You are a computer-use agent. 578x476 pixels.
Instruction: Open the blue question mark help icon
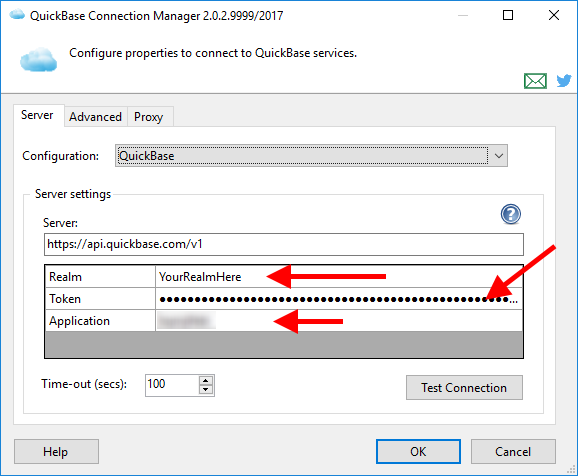point(511,214)
